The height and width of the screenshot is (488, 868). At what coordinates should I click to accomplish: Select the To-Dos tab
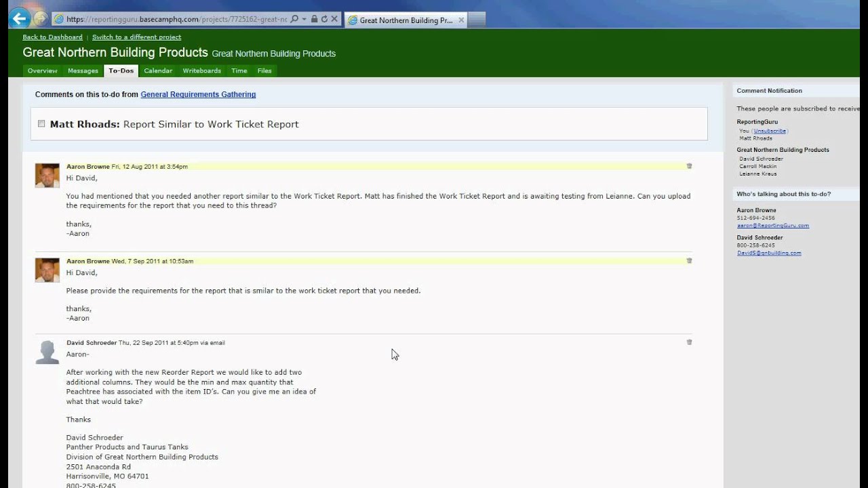[121, 70]
